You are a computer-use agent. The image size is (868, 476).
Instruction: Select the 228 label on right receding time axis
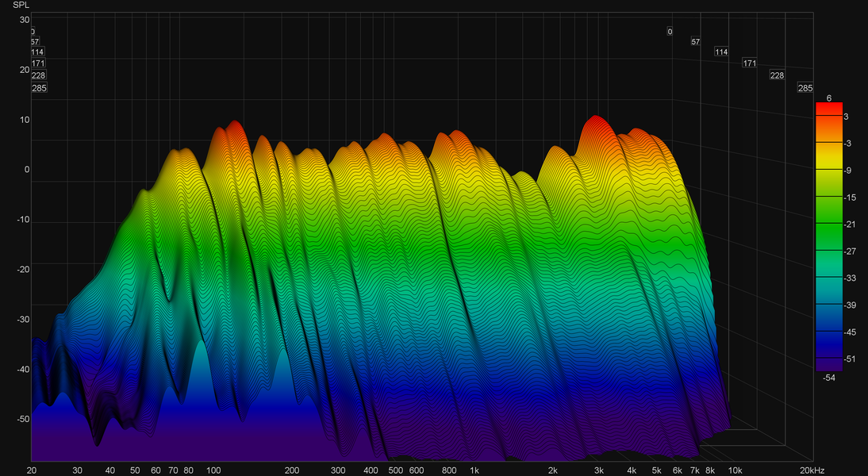pyautogui.click(x=778, y=75)
